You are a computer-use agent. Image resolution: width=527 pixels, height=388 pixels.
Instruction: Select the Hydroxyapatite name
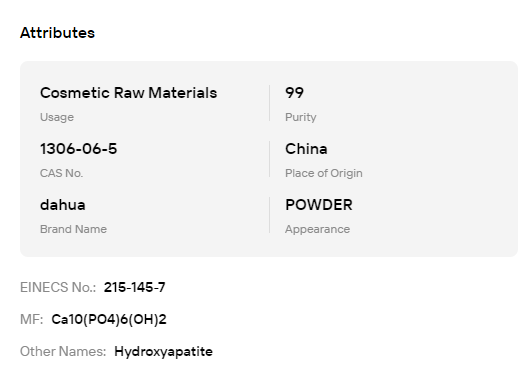point(163,352)
